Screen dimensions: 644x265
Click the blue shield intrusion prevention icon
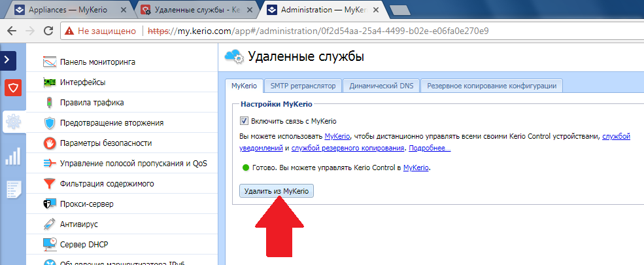tap(50, 123)
